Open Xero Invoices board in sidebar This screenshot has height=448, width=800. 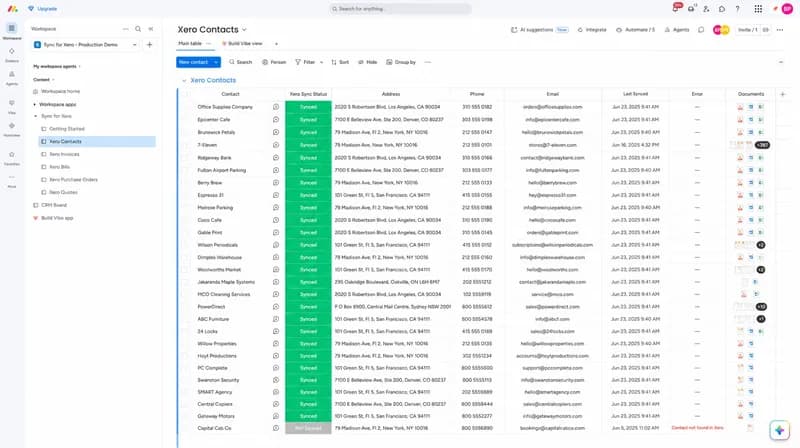[64, 154]
